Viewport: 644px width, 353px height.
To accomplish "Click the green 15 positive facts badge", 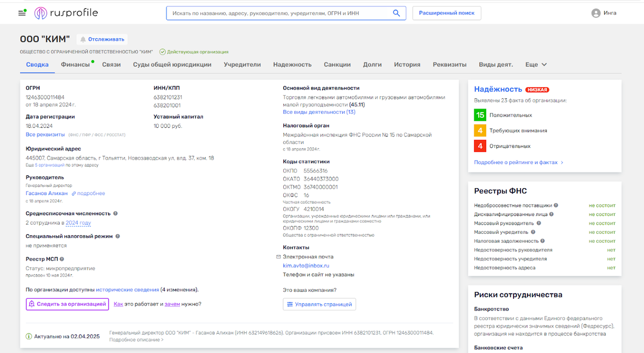I will click(480, 115).
